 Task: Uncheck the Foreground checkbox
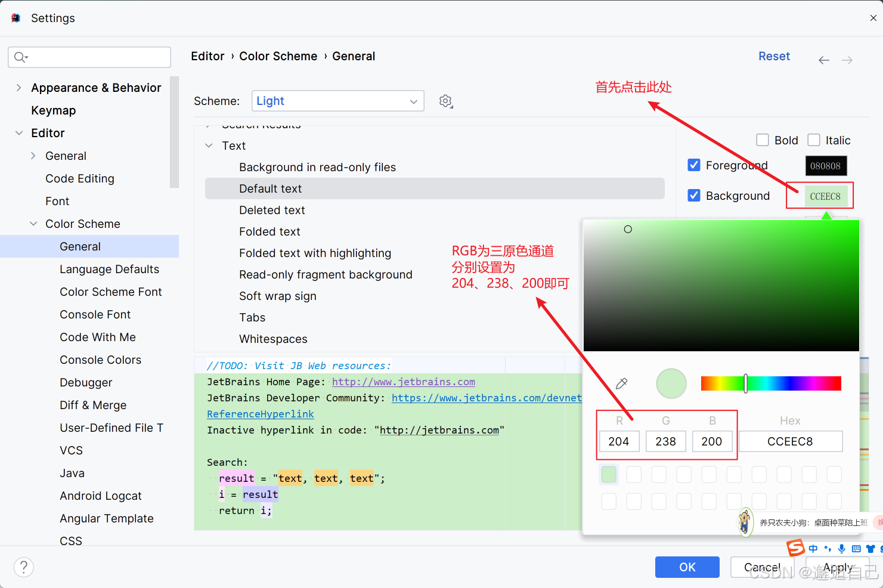point(694,165)
